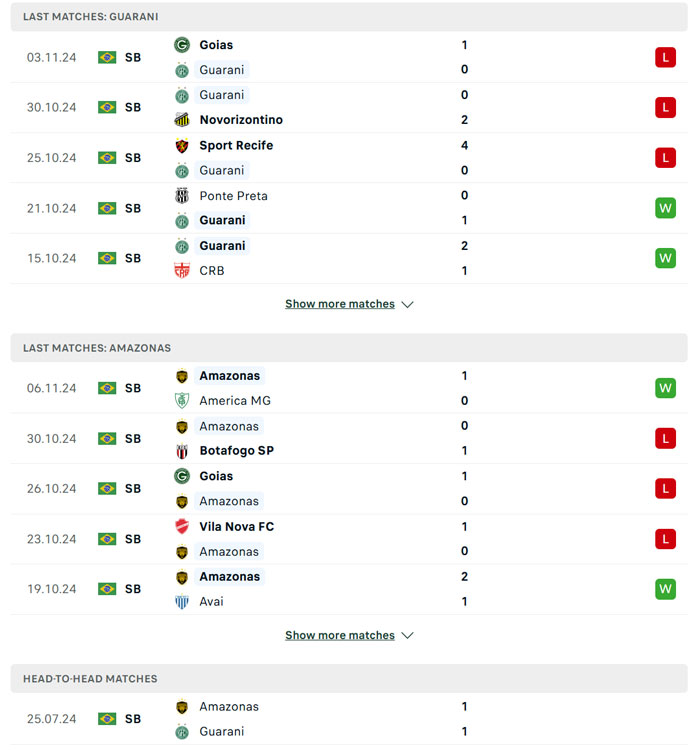700x750 pixels.
Task: Open the 25.07.24 head-to-head match date
Action: point(52,719)
